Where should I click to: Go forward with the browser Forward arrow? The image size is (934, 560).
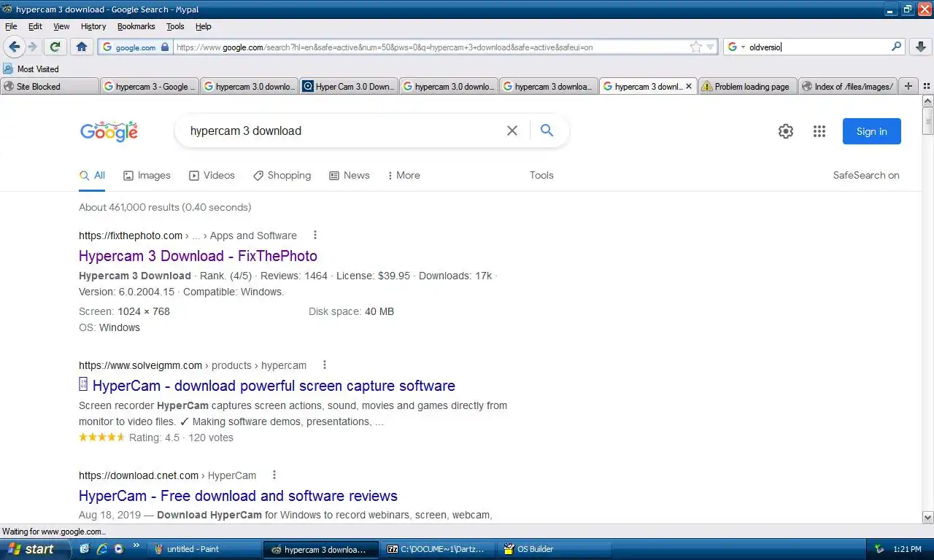tap(33, 47)
